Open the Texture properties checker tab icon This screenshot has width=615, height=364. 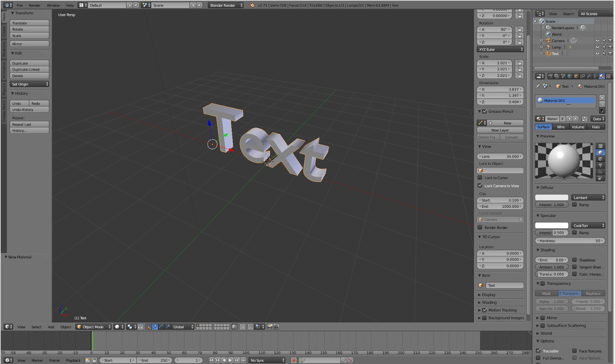point(608,76)
